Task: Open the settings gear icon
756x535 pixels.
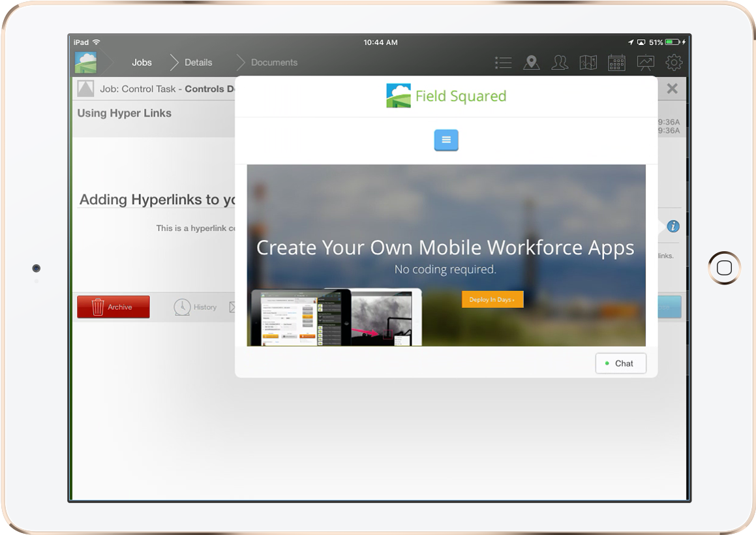Action: pyautogui.click(x=674, y=63)
